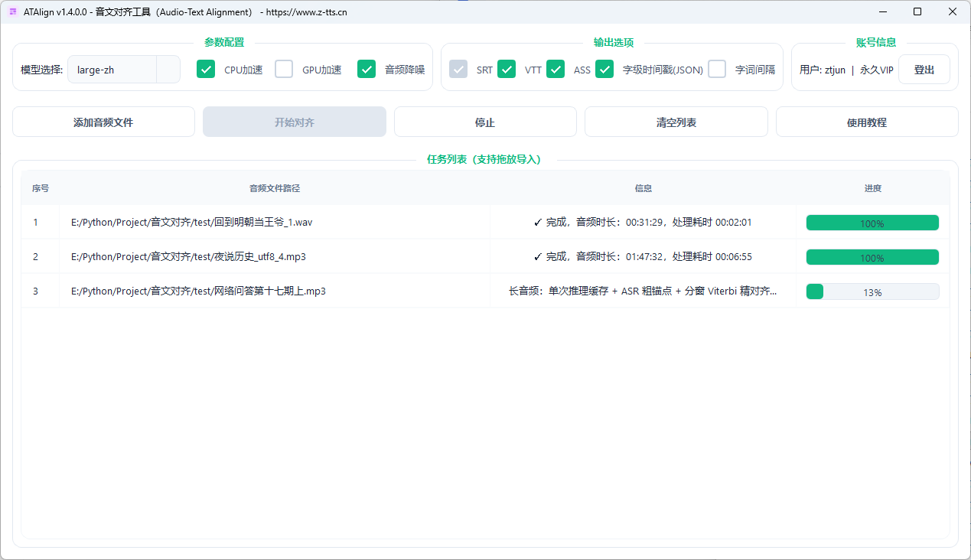Click the 任务列表（支持拖放导入）heading

[x=485, y=160]
